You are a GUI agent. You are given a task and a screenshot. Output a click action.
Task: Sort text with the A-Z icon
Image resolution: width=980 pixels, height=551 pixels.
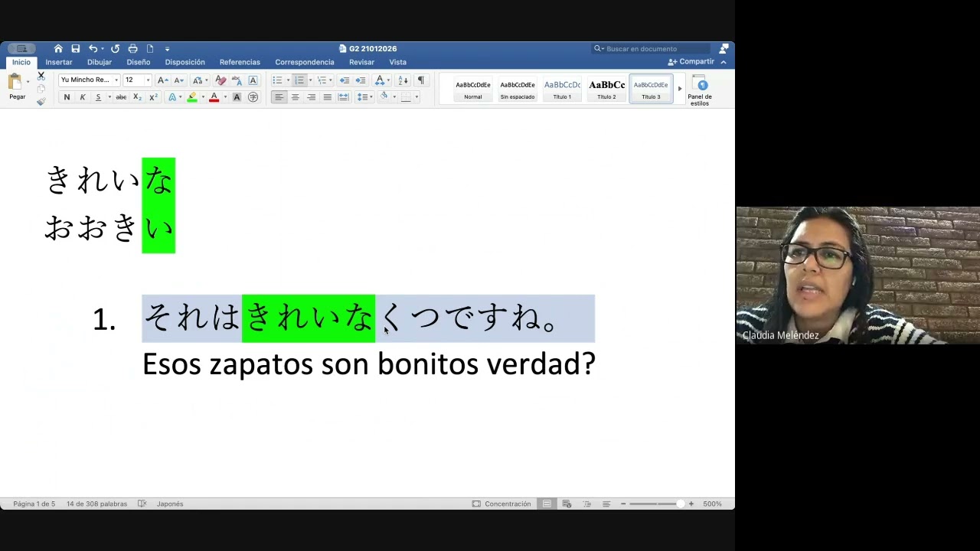[403, 80]
